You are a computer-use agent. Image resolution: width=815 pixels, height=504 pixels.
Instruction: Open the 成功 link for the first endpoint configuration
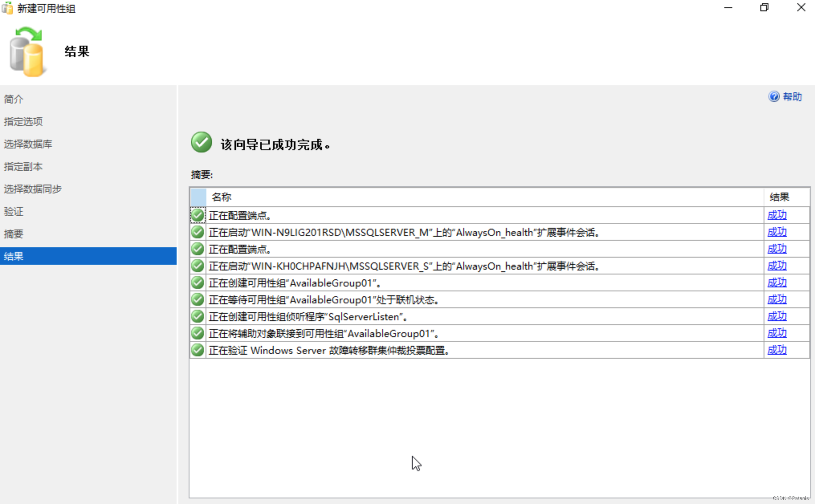click(x=776, y=215)
